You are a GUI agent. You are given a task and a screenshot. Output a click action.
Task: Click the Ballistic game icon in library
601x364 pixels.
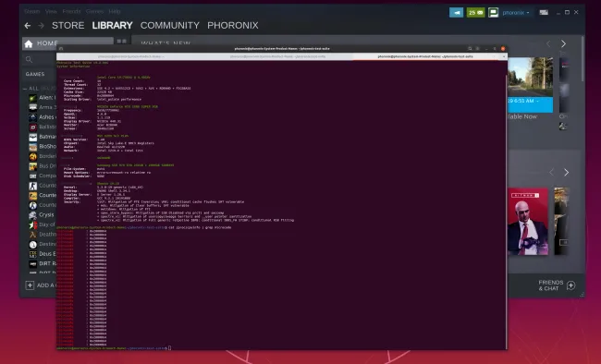33,127
